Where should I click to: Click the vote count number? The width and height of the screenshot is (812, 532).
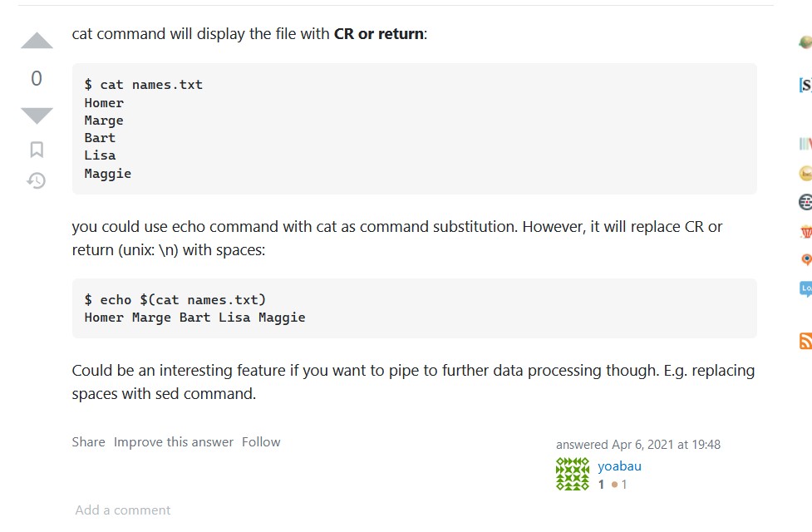pos(37,78)
